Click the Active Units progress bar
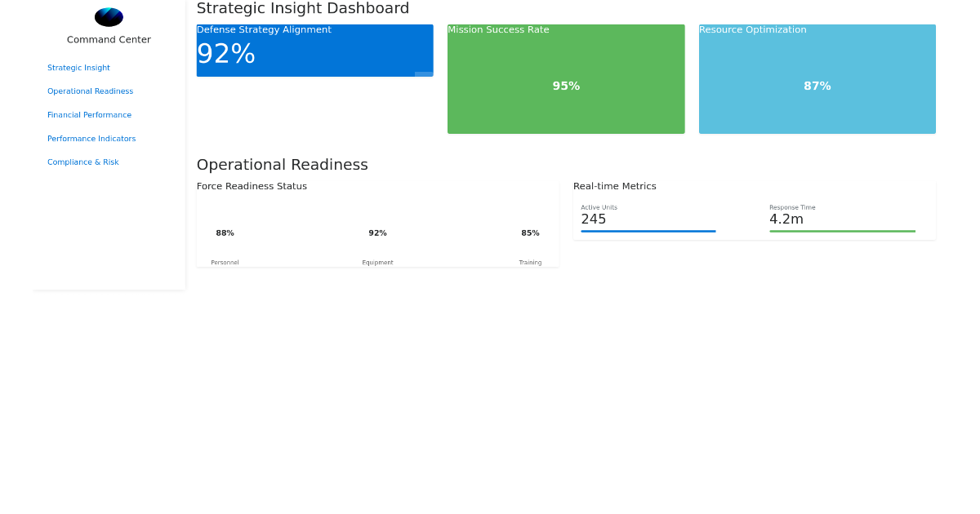980x514 pixels. pos(648,232)
